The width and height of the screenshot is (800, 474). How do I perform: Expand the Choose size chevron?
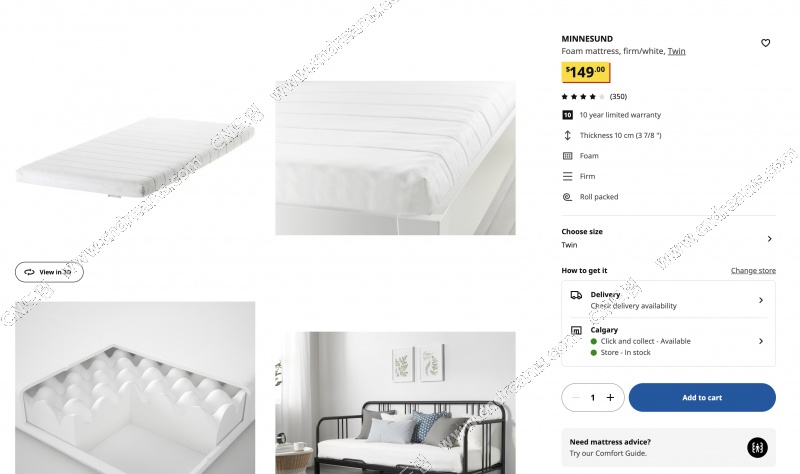click(x=769, y=238)
